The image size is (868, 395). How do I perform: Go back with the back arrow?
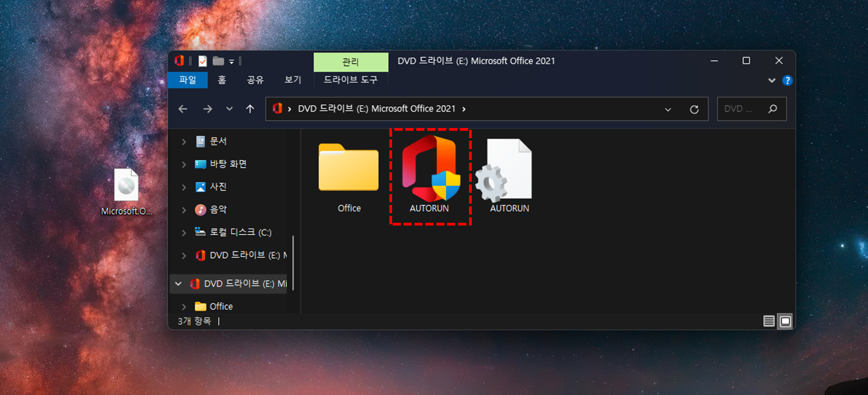(183, 109)
